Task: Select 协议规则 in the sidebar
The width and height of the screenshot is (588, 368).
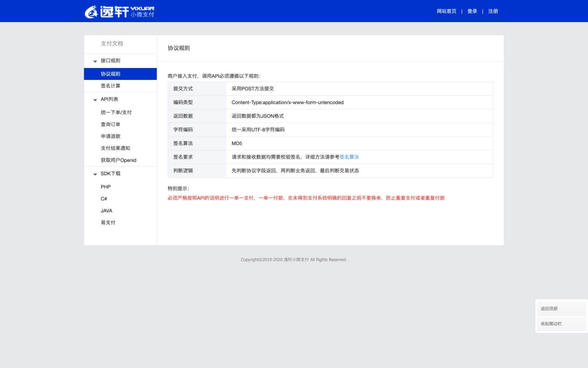Action: (111, 74)
